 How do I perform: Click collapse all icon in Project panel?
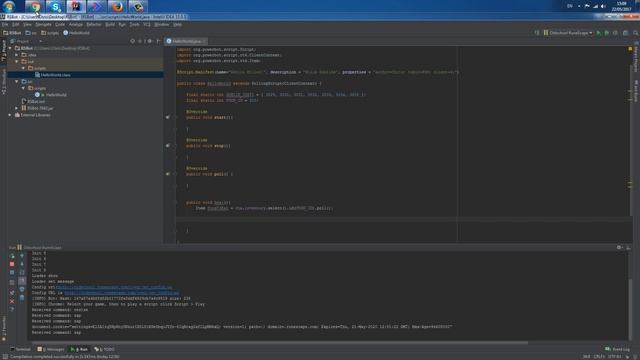(140, 41)
